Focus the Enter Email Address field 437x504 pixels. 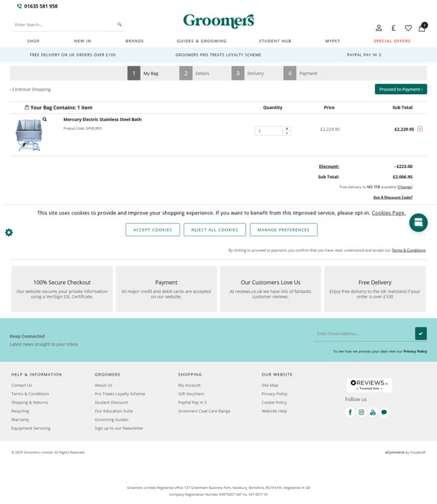pos(364,334)
